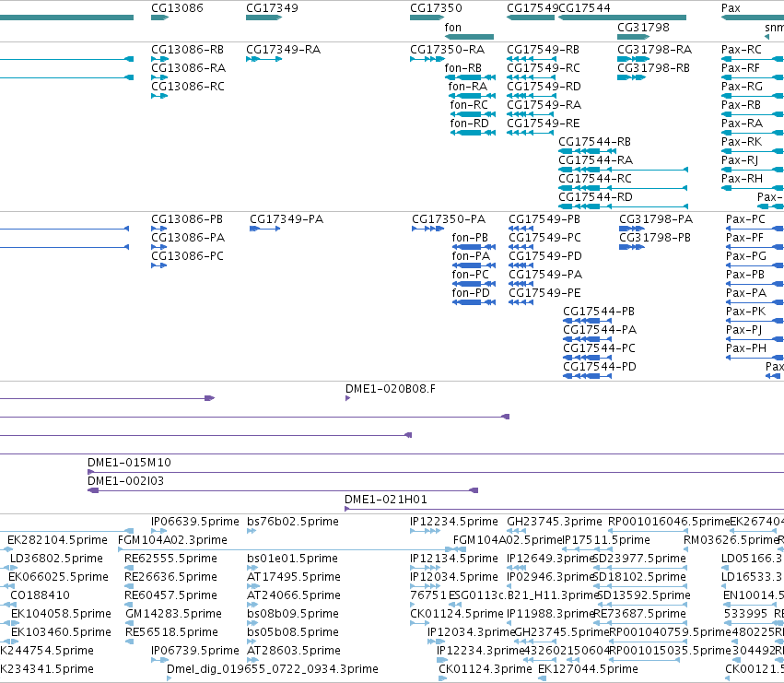Open the RE73687.5prime EST label
The image size is (784, 683).
pos(640,614)
